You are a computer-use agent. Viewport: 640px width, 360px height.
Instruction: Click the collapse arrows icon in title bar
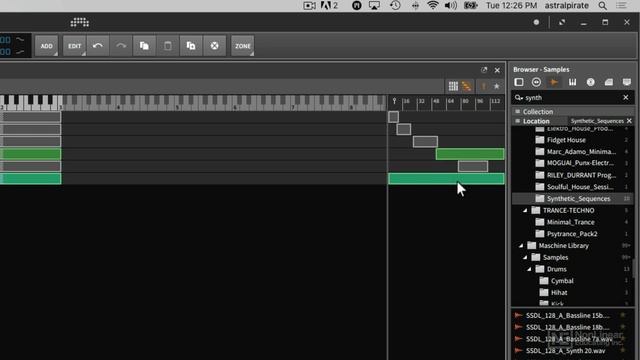point(562,22)
